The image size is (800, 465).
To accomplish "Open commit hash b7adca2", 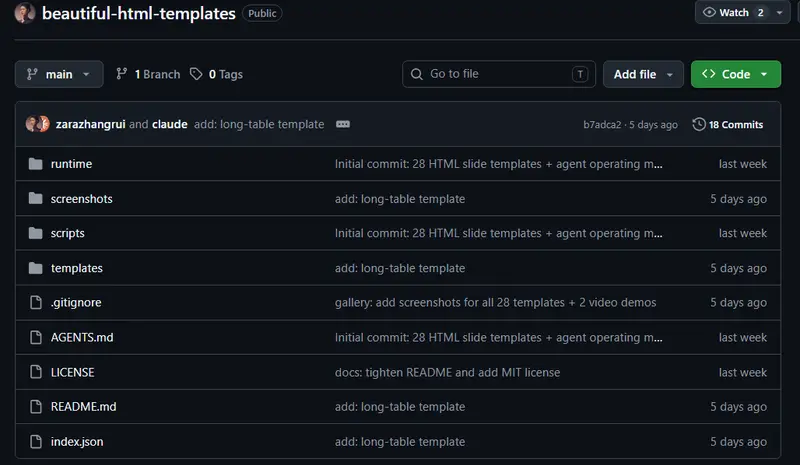I will click(x=602, y=125).
